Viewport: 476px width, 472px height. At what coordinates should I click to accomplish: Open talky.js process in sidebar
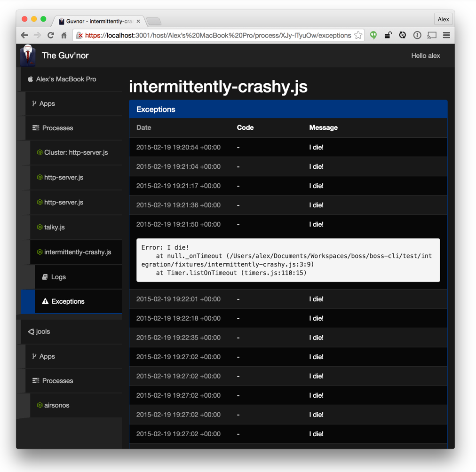click(54, 227)
